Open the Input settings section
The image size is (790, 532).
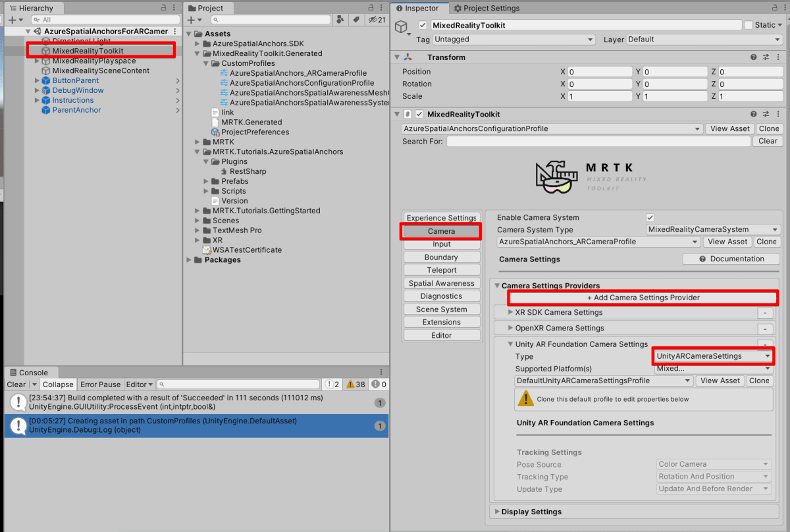(x=441, y=244)
